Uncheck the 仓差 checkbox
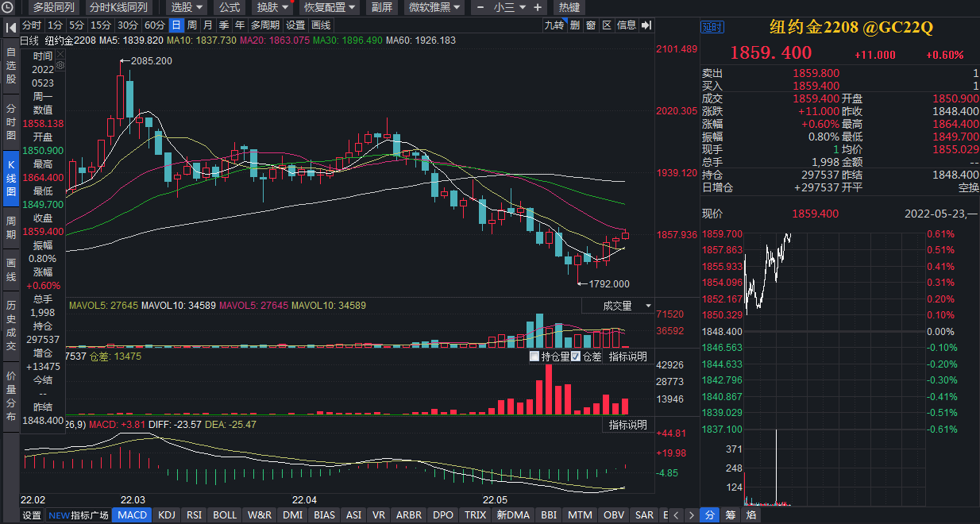This screenshot has height=524, width=980. pyautogui.click(x=576, y=356)
